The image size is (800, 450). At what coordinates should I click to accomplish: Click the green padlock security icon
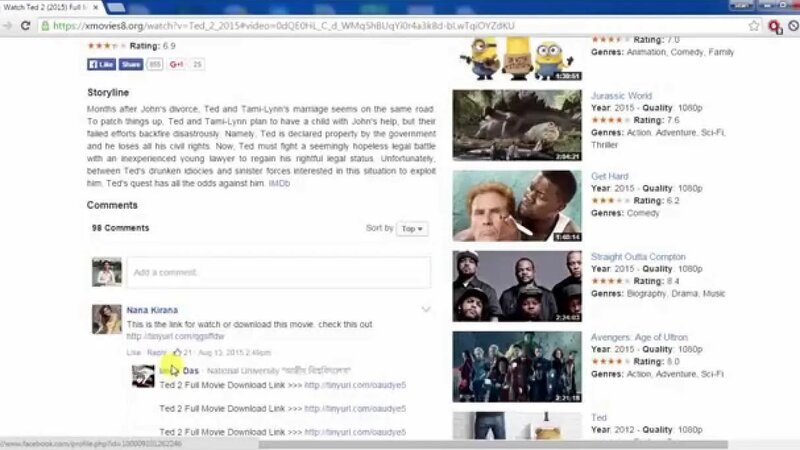pos(45,26)
